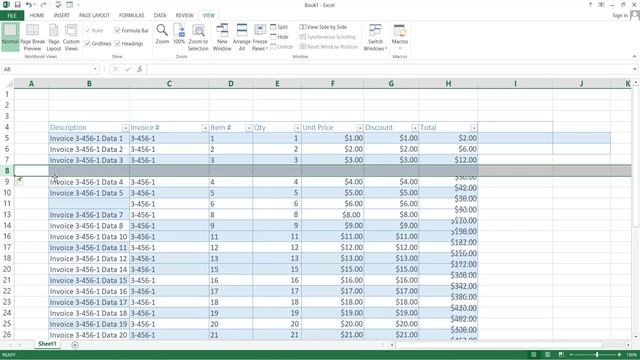Click the Select All corner button
Image resolution: width=640 pixels, height=360 pixels.
tap(7, 84)
